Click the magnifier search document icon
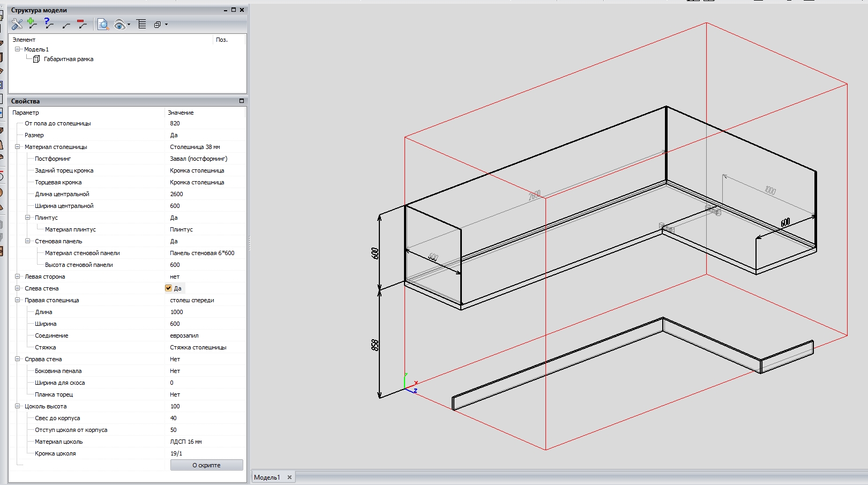The width and height of the screenshot is (868, 485). tap(103, 24)
